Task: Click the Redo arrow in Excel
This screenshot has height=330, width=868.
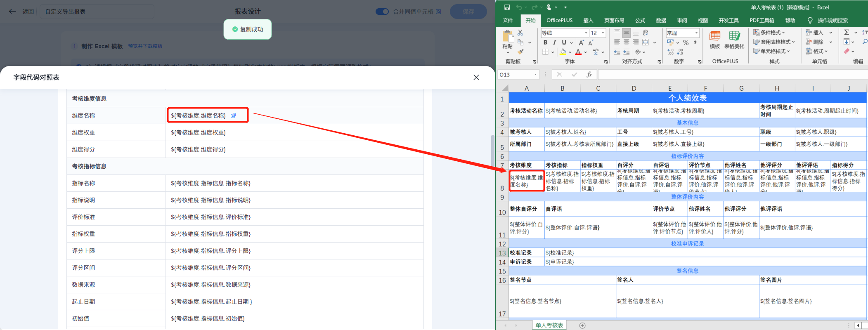Action: point(535,7)
